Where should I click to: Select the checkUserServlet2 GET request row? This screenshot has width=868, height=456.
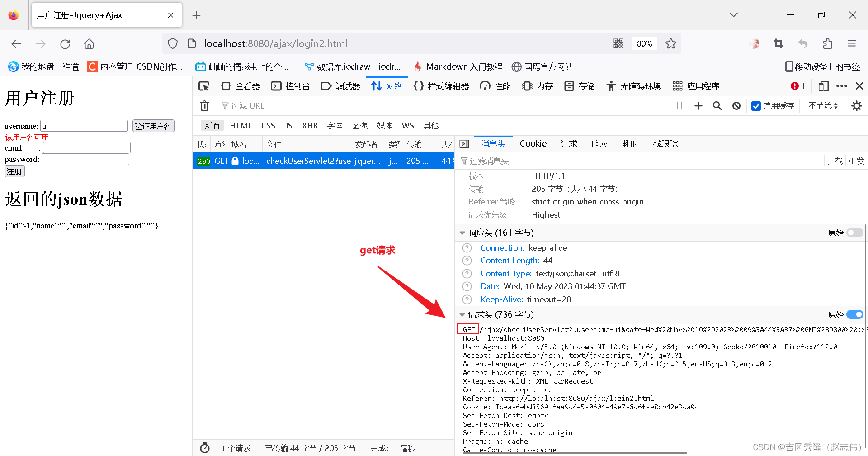pyautogui.click(x=323, y=161)
